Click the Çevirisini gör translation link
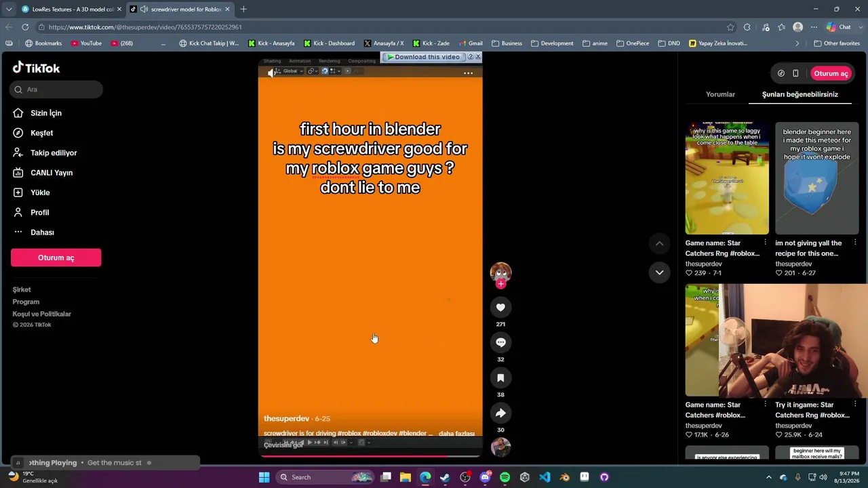Image resolution: width=868 pixels, height=488 pixels. [283, 445]
